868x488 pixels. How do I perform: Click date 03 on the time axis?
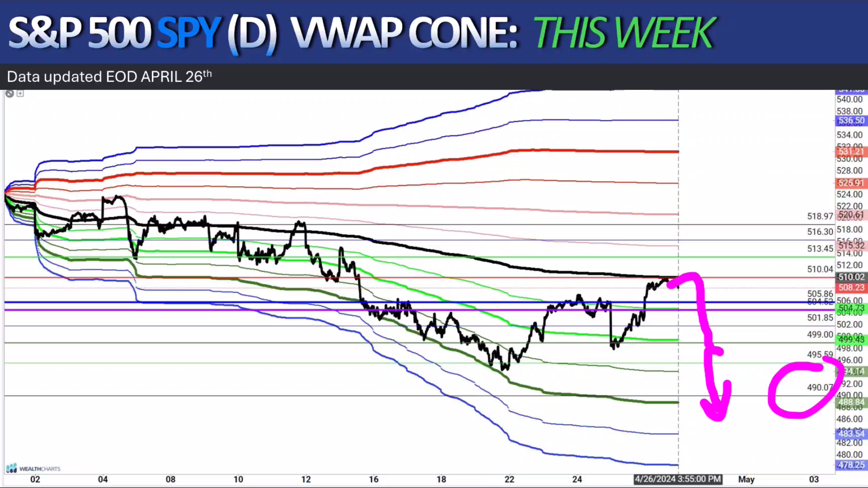tap(814, 479)
